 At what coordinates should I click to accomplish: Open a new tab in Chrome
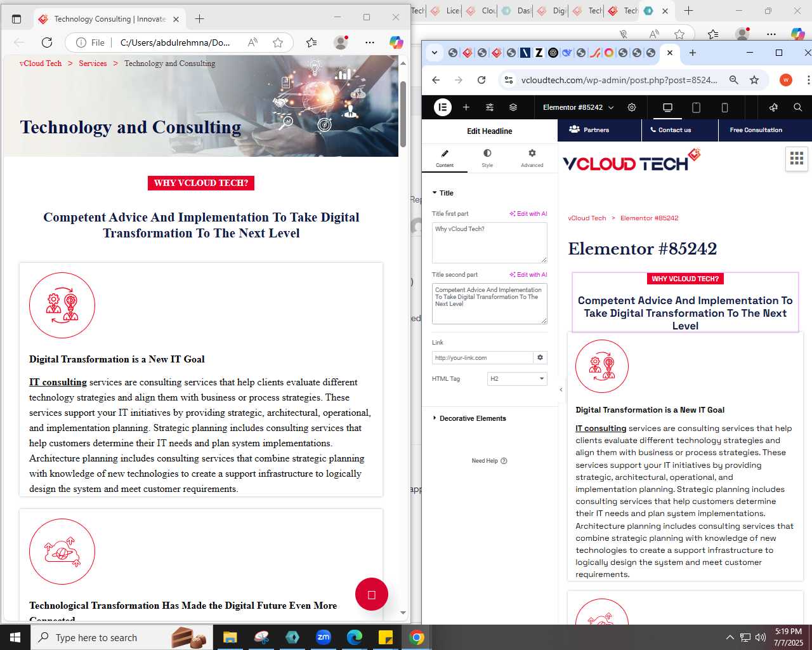pos(693,53)
